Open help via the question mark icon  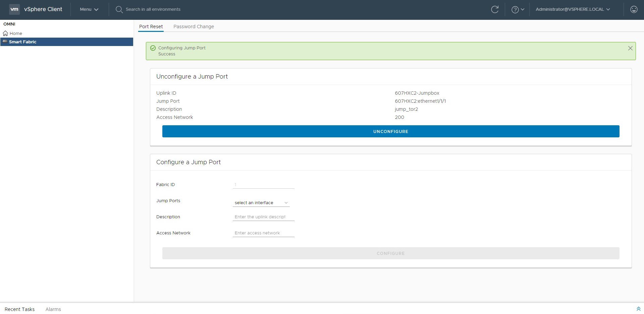click(515, 9)
